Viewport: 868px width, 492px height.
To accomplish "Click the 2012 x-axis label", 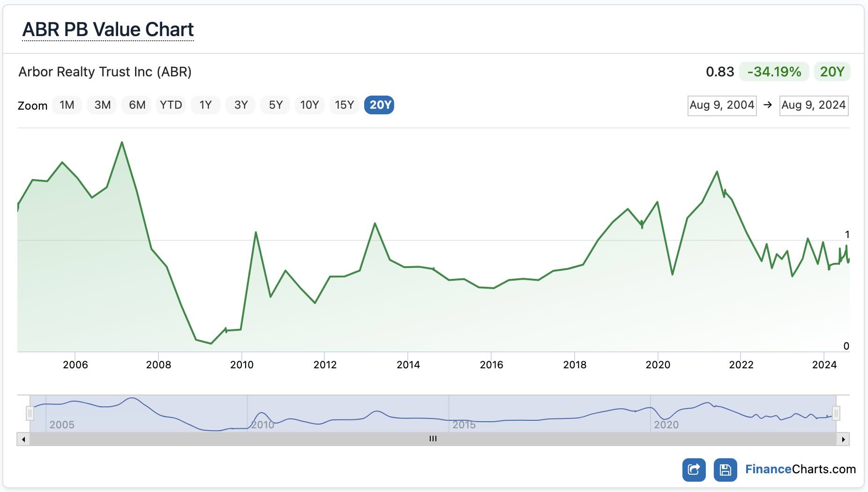I will (325, 365).
